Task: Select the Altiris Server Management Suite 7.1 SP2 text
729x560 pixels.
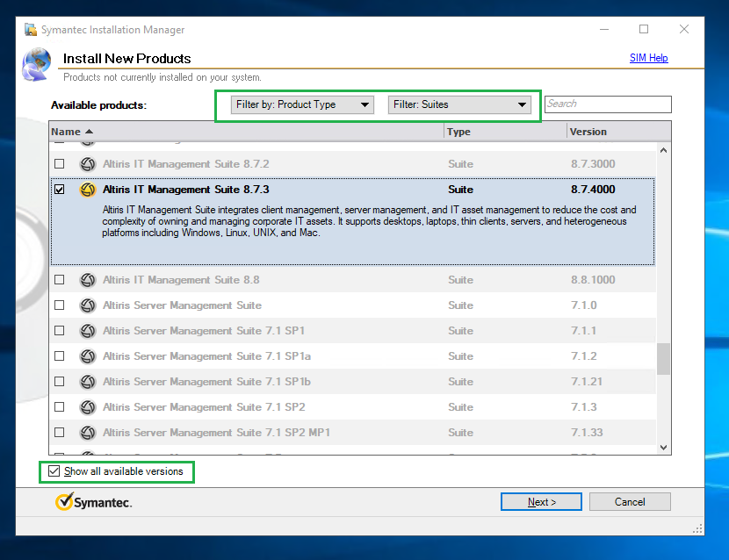Action: click(x=204, y=407)
